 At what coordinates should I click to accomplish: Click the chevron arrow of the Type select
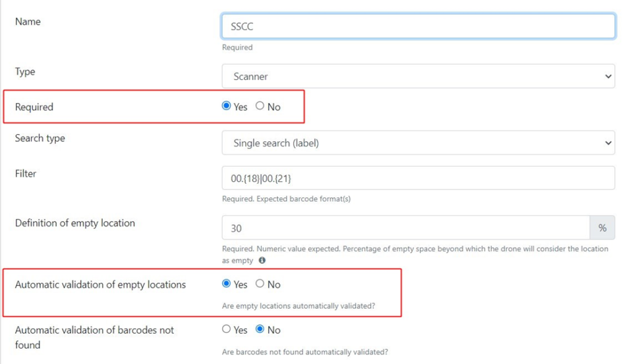click(608, 76)
